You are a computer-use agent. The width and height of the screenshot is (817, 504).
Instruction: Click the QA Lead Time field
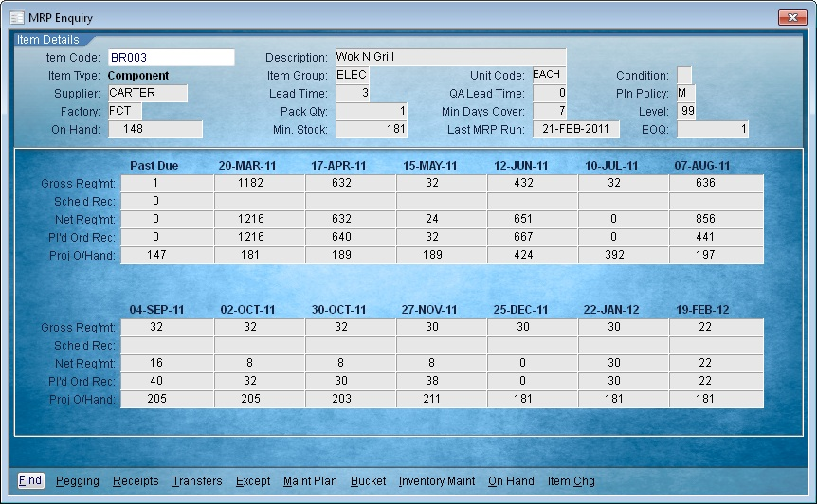coord(549,93)
